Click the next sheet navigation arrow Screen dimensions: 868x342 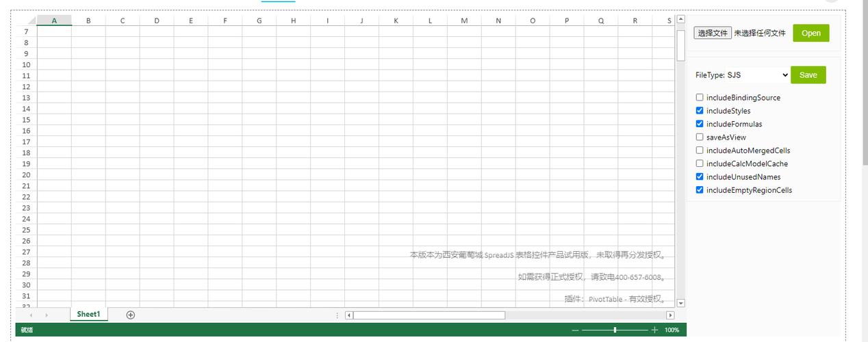[47, 315]
